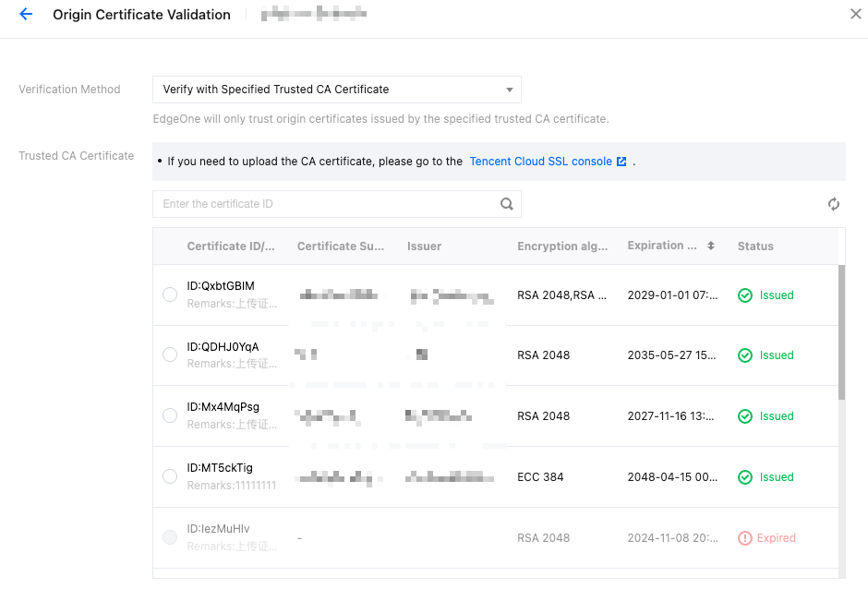
Task: Click Issued status text for MT5ckTig
Action: click(777, 477)
